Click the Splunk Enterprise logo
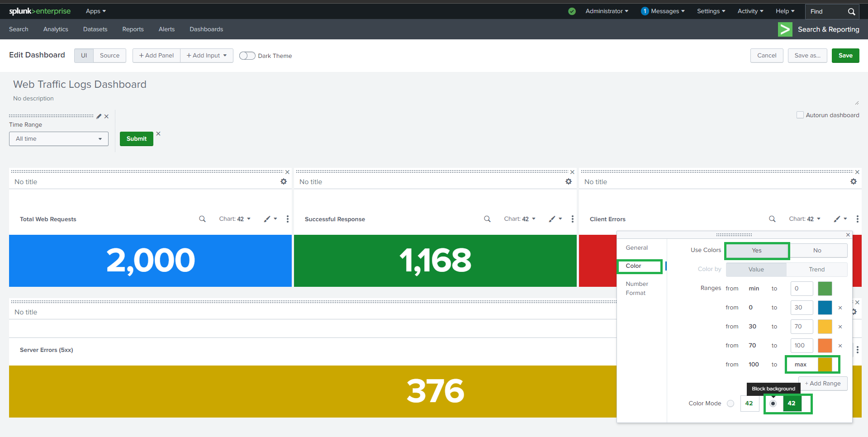The height and width of the screenshot is (437, 868). tap(40, 11)
